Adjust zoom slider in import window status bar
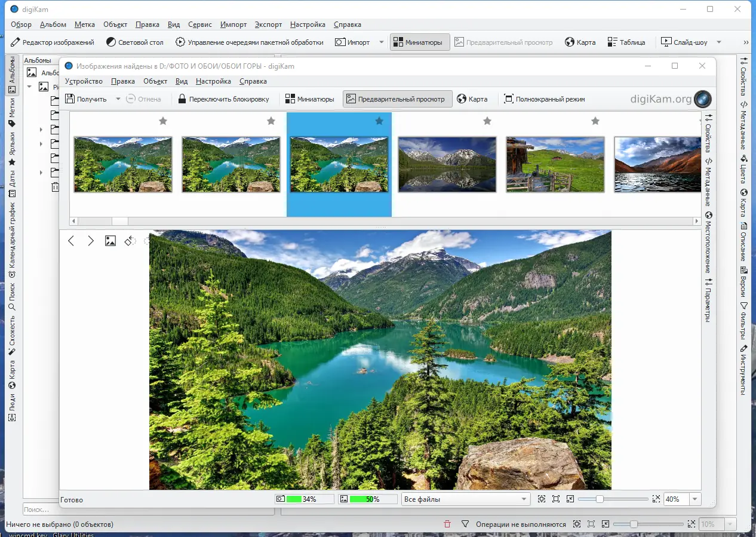756x537 pixels. tap(600, 499)
